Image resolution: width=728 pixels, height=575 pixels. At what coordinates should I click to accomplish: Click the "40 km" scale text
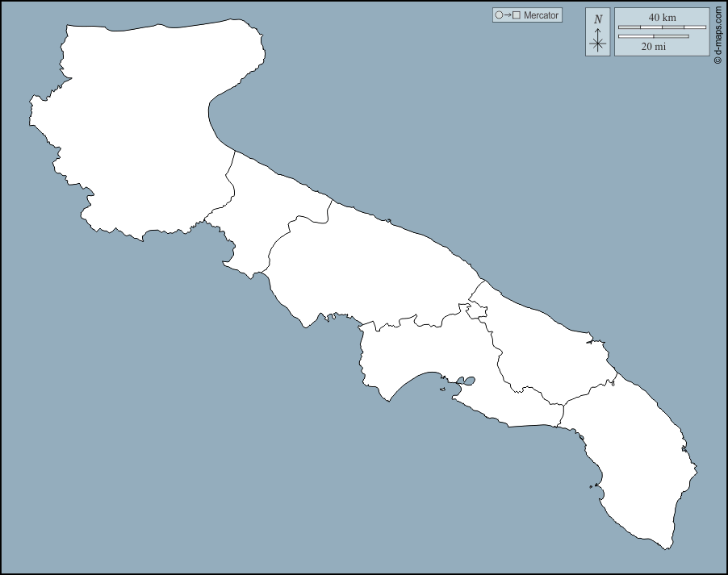(x=662, y=17)
